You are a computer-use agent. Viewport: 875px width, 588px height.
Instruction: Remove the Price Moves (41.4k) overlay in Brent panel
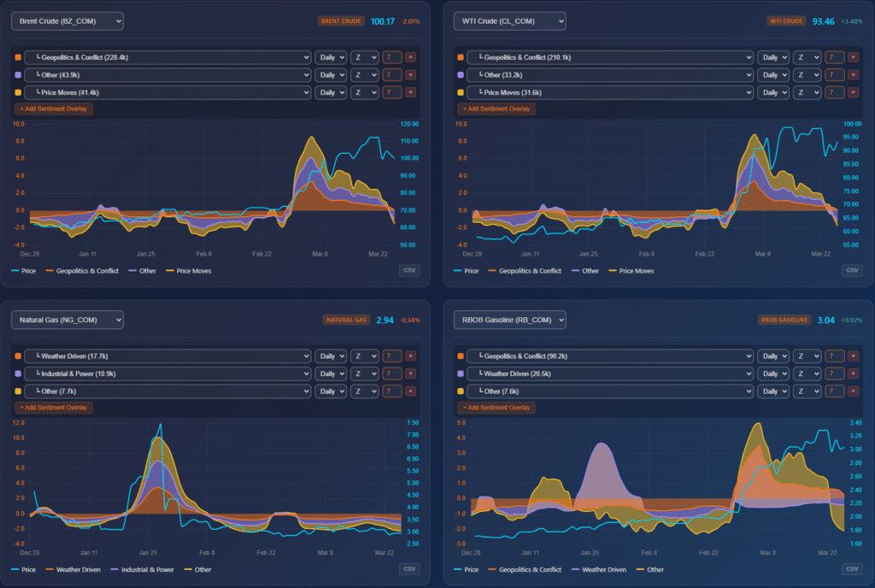pos(410,92)
